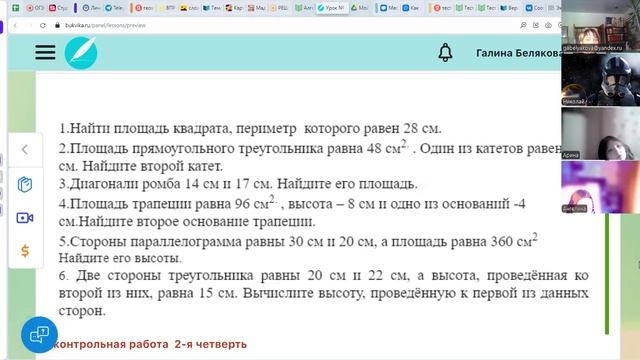
Task: Reload the page in the browser
Action: coord(42,25)
